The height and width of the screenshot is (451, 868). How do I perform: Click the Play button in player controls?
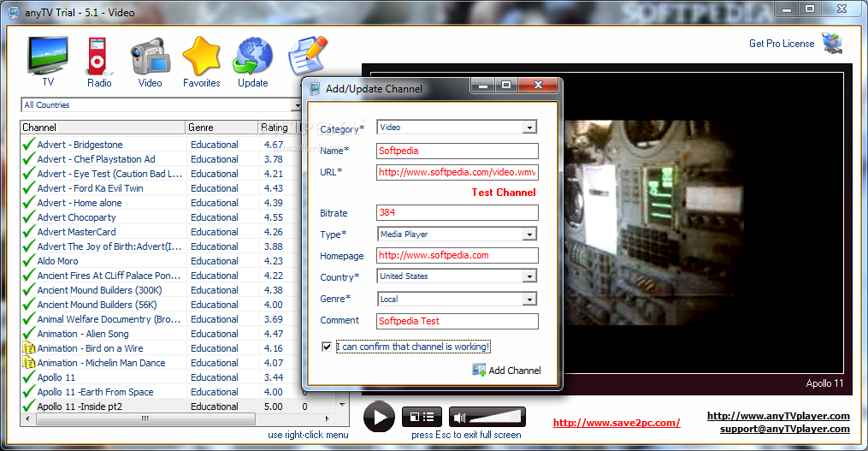379,417
